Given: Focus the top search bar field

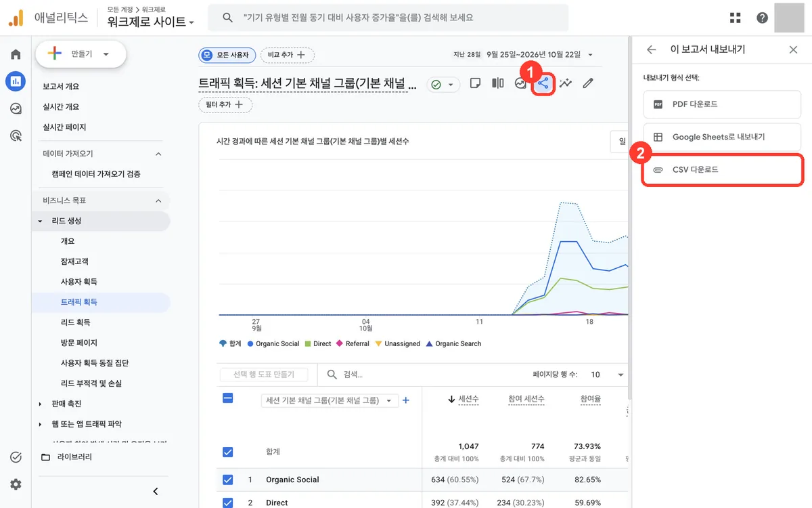Looking at the screenshot, I should pyautogui.click(x=388, y=18).
